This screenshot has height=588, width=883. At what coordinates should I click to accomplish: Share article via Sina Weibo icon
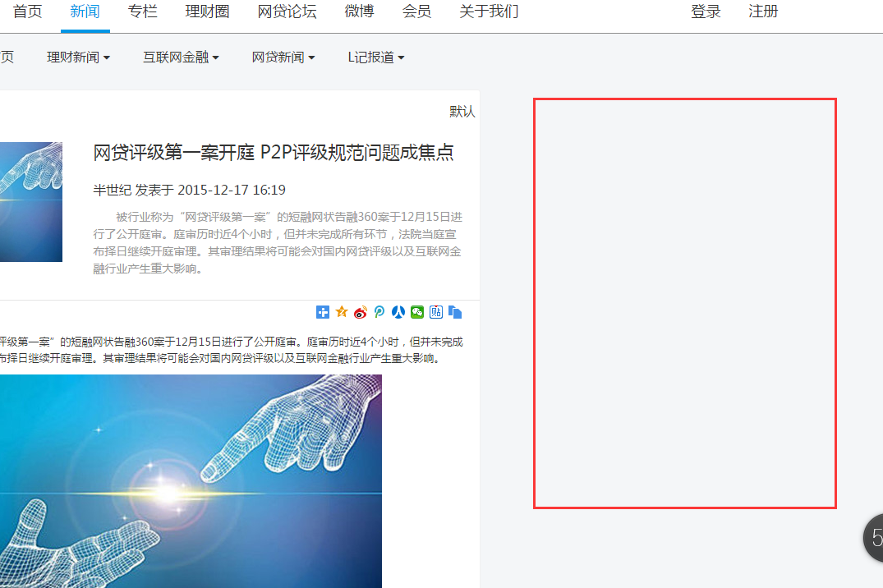click(x=361, y=312)
